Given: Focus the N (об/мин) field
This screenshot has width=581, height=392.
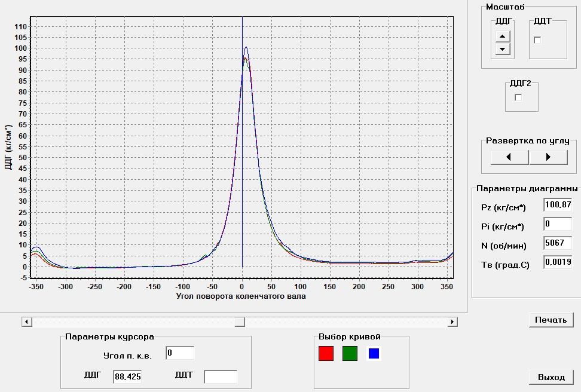Looking at the screenshot, I should [557, 243].
